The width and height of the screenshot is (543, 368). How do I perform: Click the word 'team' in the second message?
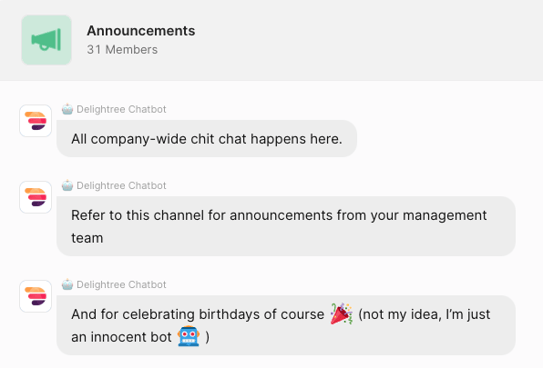(87, 238)
